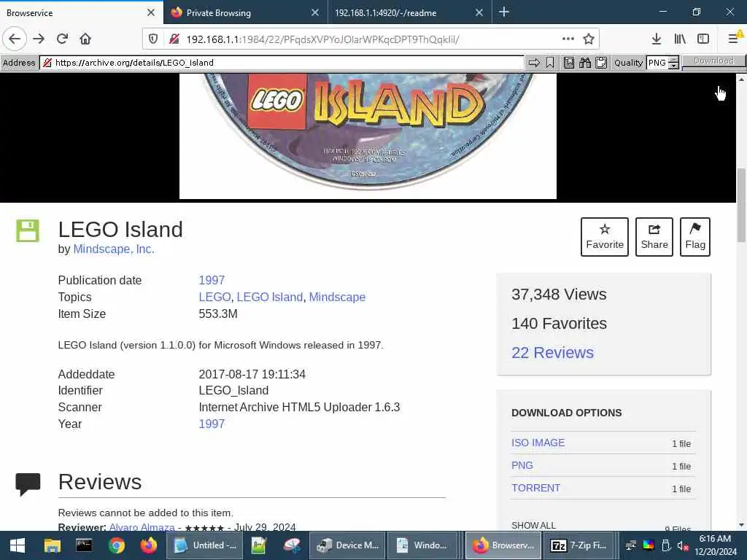This screenshot has width=747, height=560.
Task: Click SHOW ALL download files
Action: [533, 525]
